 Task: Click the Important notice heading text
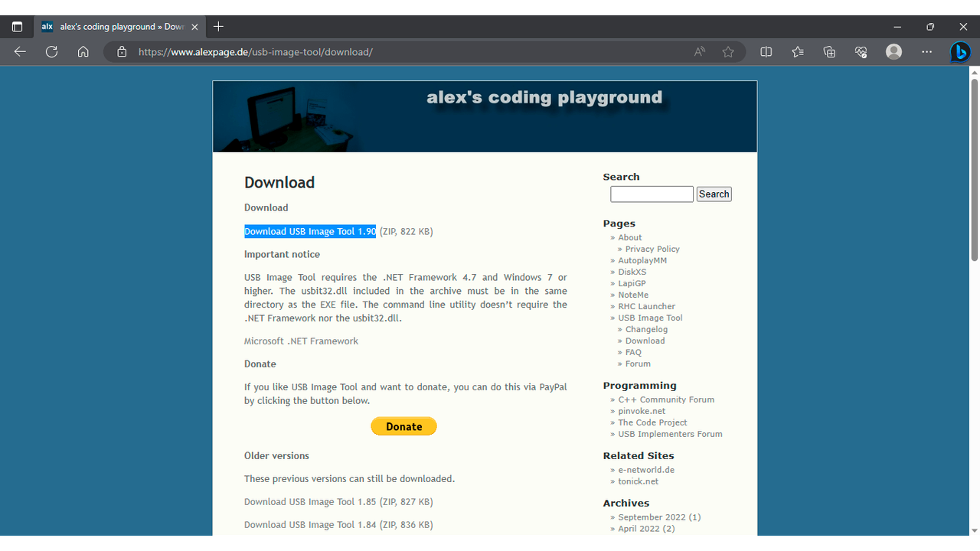pos(282,255)
